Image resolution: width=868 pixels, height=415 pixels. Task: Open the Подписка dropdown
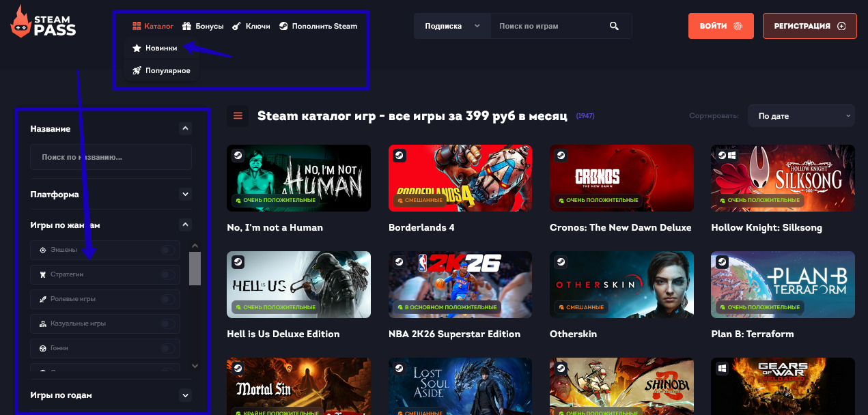(452, 26)
